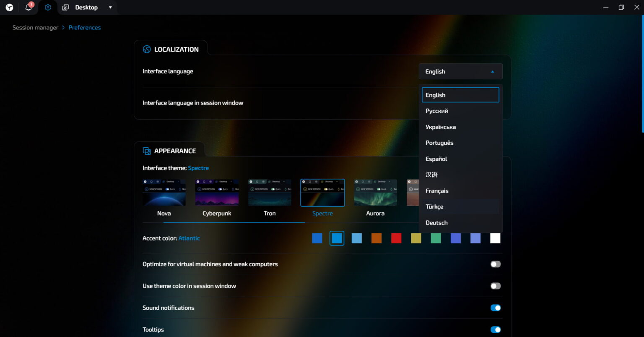The height and width of the screenshot is (337, 644).
Task: Enable optimize for virtual machines
Action: (495, 264)
